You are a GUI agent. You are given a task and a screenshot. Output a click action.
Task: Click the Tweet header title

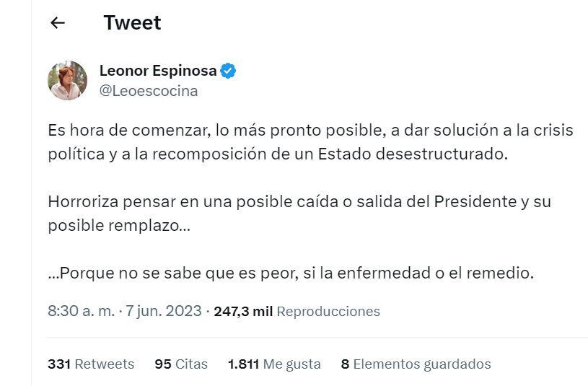point(132,23)
